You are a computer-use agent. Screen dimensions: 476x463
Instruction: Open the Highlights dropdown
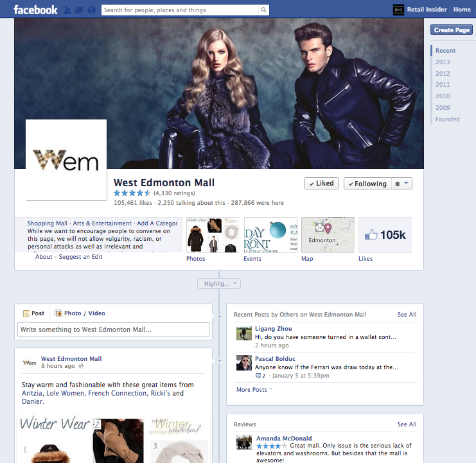click(x=219, y=284)
